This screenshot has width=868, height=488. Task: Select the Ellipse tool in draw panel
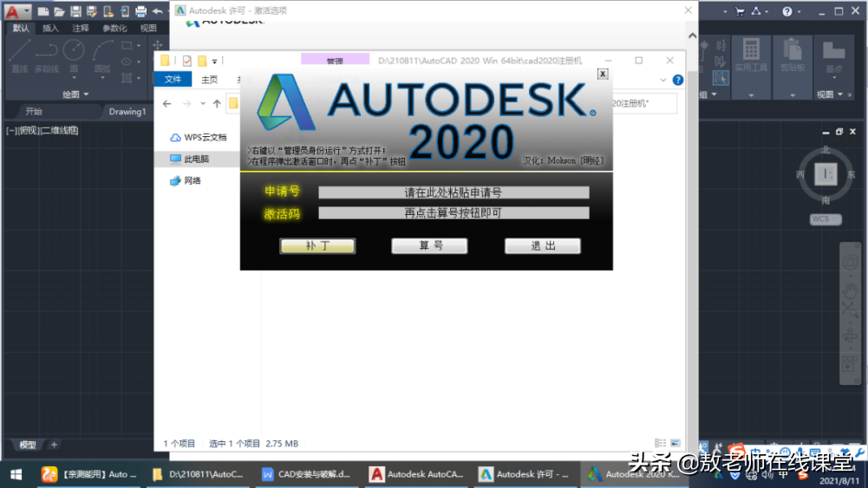(127, 62)
